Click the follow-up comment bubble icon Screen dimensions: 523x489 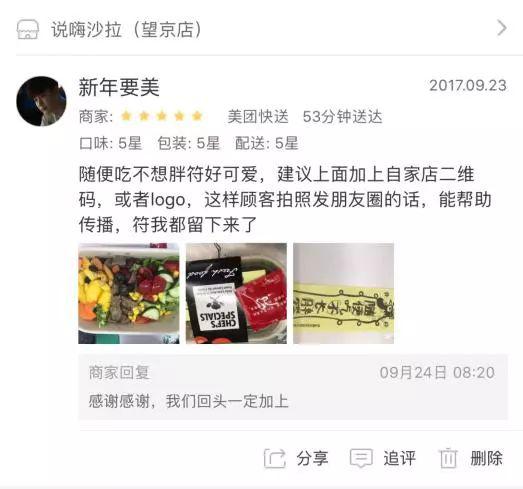[361, 458]
